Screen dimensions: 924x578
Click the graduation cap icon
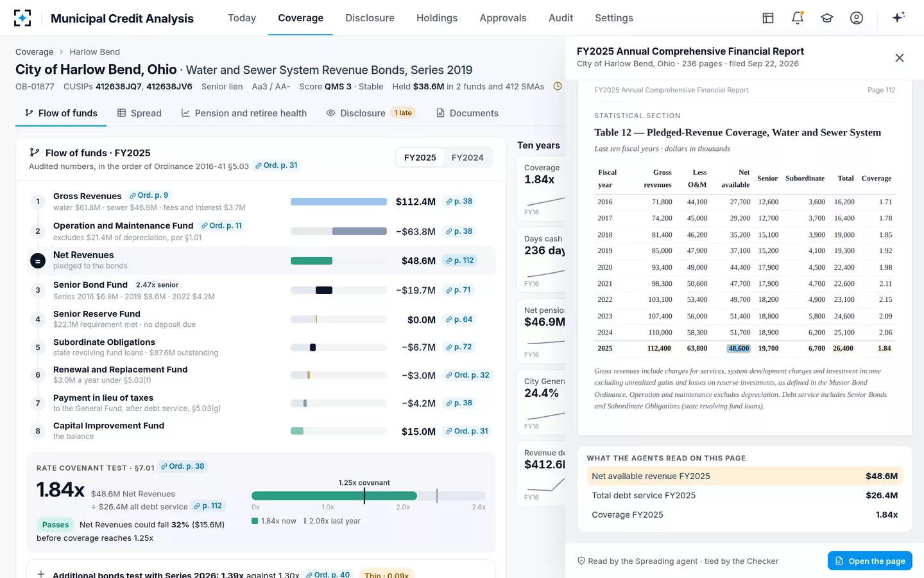(x=827, y=18)
